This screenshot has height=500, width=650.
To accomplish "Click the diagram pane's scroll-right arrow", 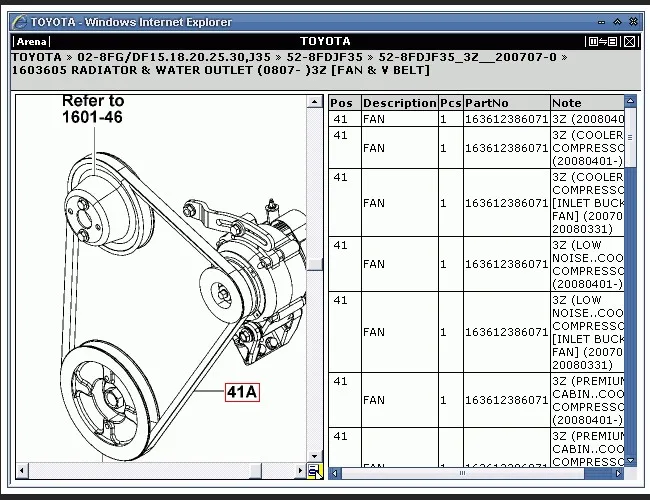I will (x=301, y=471).
